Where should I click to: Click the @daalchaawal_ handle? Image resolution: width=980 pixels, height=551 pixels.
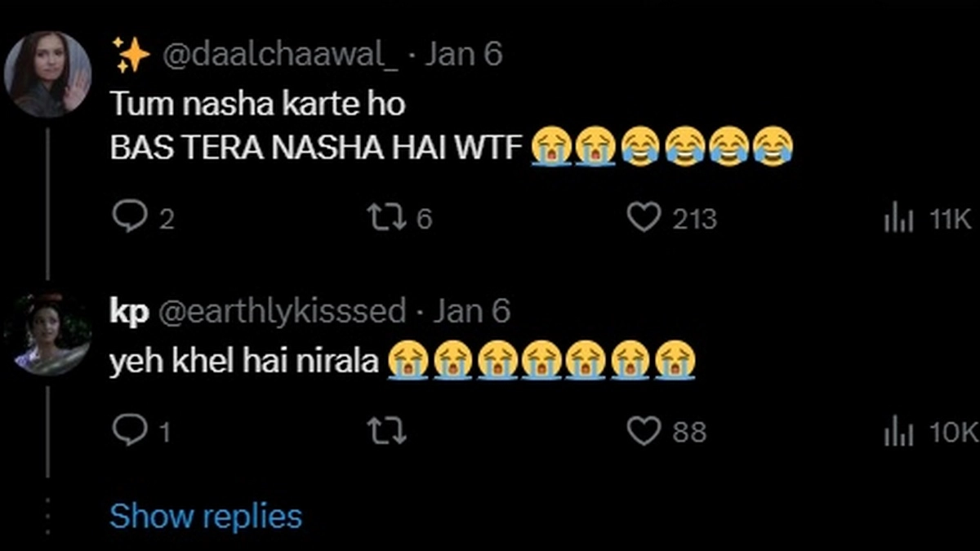point(281,56)
